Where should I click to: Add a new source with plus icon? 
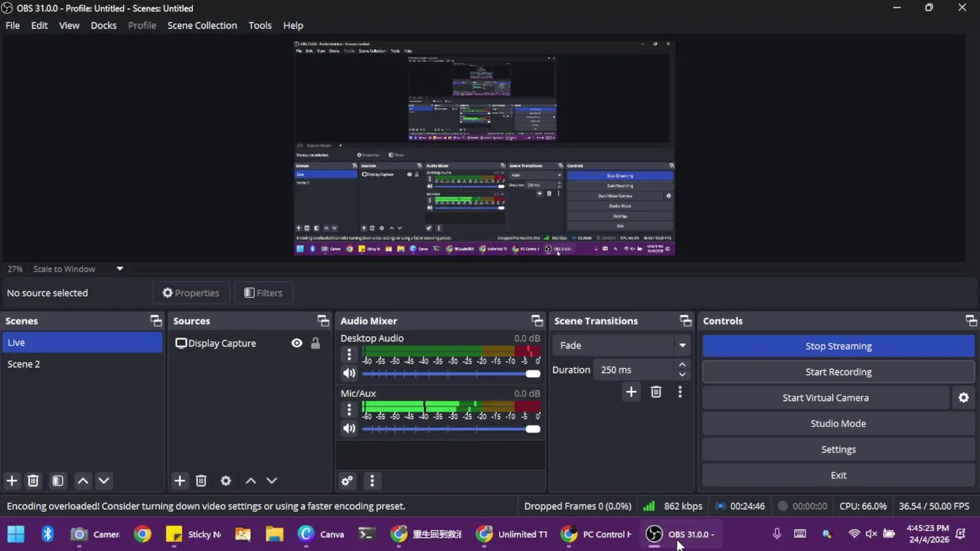click(179, 481)
